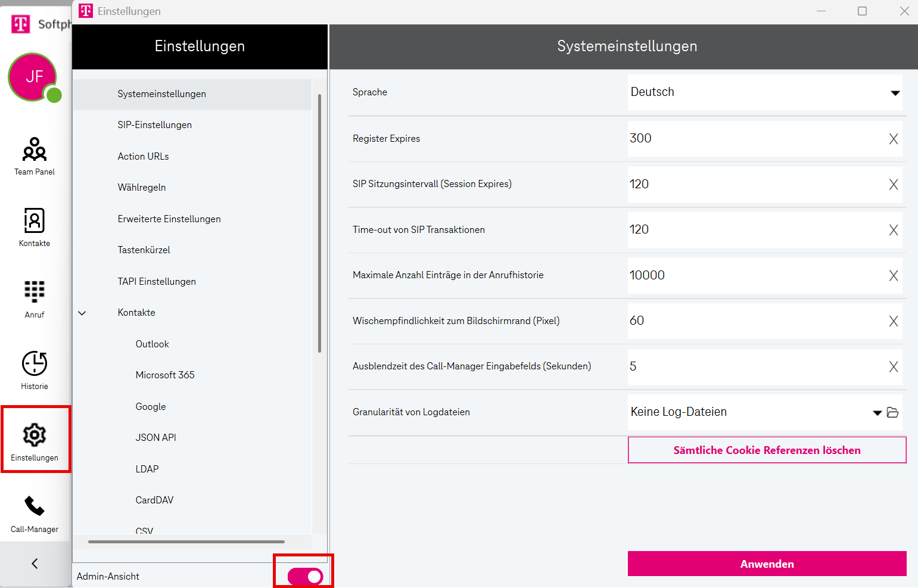The width and height of the screenshot is (918, 588).
Task: Open the Team Panel view
Action: [x=35, y=155]
